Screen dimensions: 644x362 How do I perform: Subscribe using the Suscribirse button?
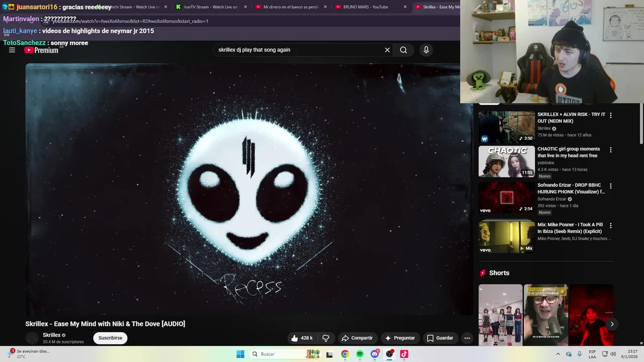tap(110, 338)
